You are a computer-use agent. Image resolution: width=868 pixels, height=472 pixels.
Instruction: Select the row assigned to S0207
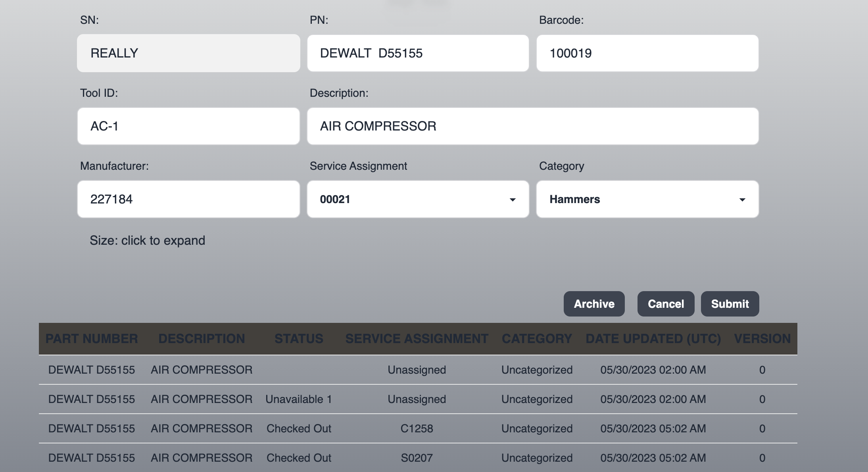tap(417, 458)
